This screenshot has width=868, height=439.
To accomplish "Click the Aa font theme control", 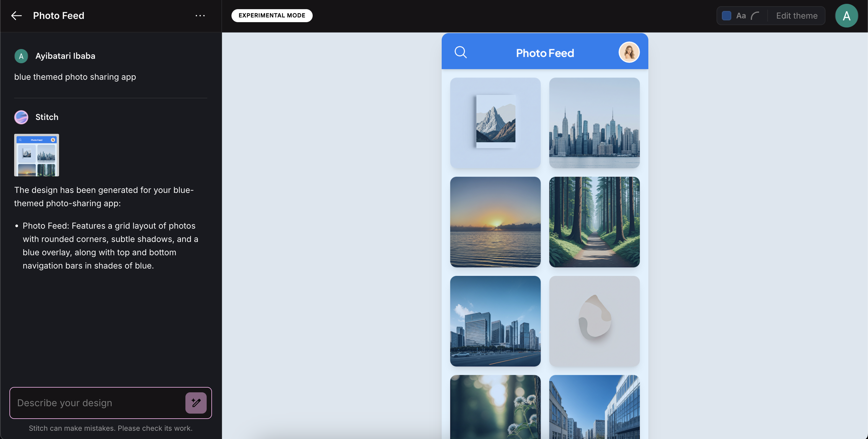I will 741,16.
